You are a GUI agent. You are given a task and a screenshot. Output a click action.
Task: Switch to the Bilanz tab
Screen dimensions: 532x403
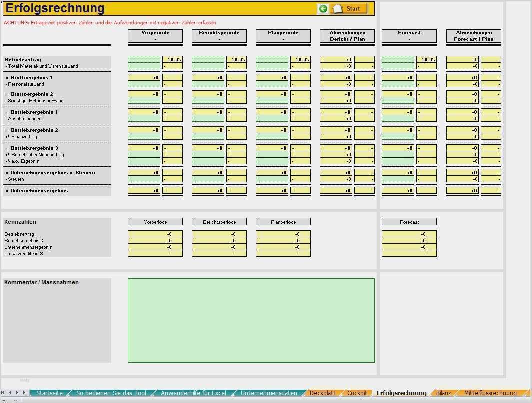point(443,393)
